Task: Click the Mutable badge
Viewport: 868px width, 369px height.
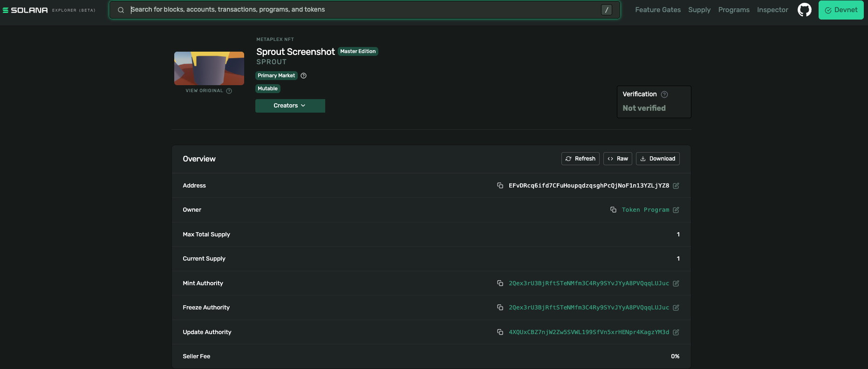Action: (x=268, y=88)
